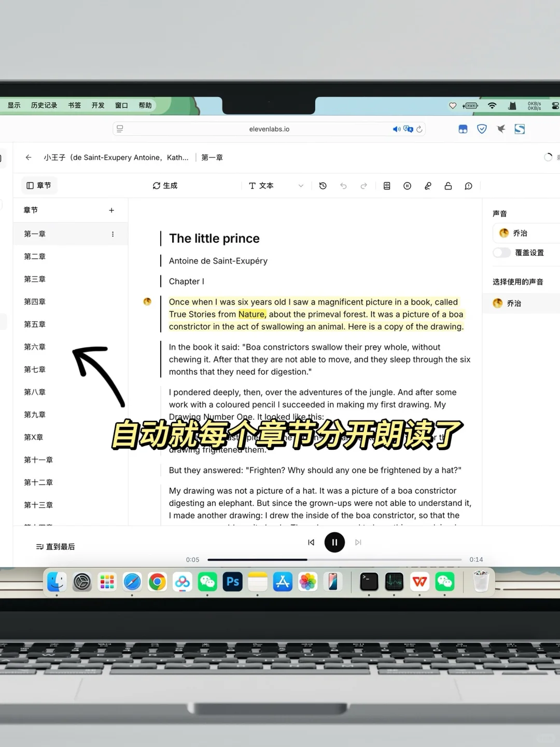Open the 乔治 voice selector
The height and width of the screenshot is (747, 560).
(526, 233)
